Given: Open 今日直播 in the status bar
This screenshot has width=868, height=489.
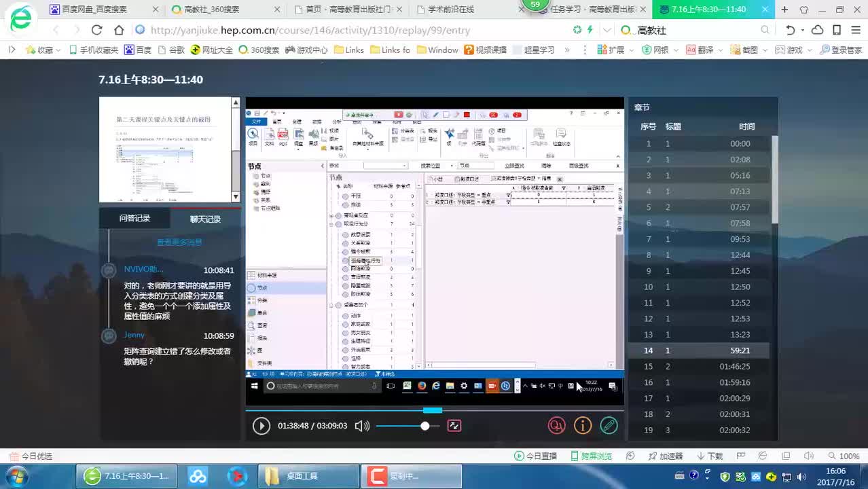Looking at the screenshot, I should click(x=535, y=456).
